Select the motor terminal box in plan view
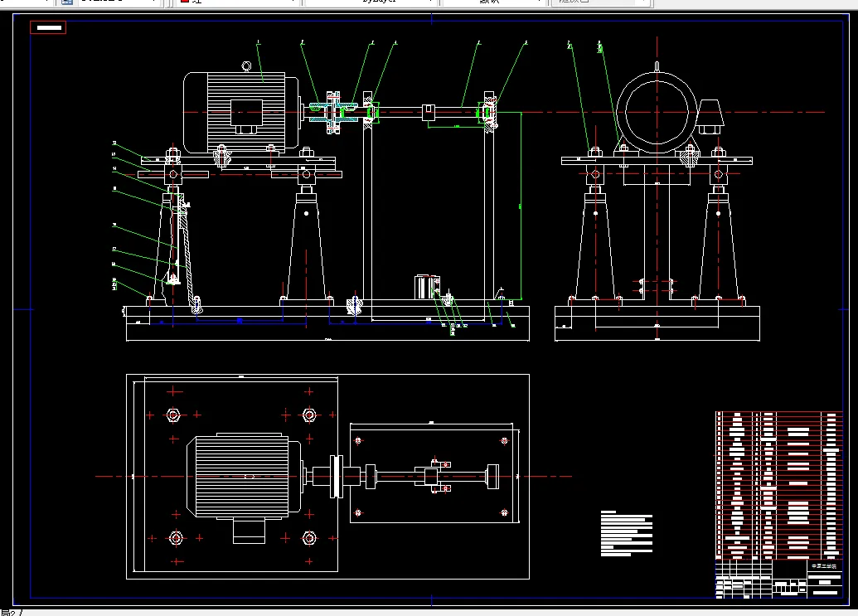Screen dimensions: 858x616 [249, 531]
